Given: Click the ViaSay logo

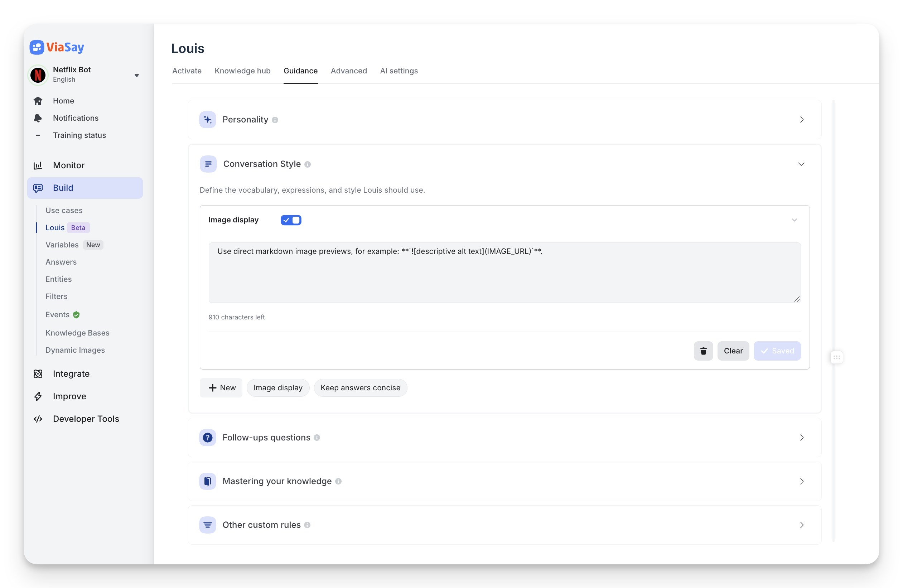Looking at the screenshot, I should (x=57, y=47).
